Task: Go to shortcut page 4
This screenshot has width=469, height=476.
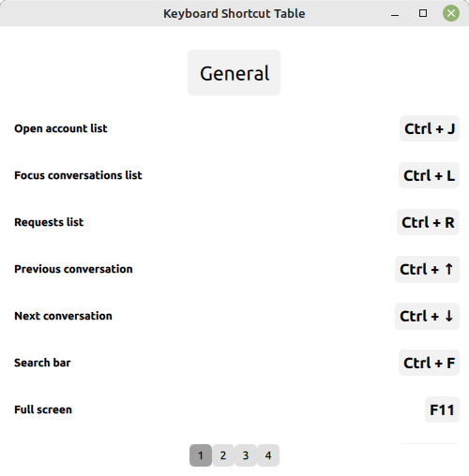Action: [x=268, y=455]
